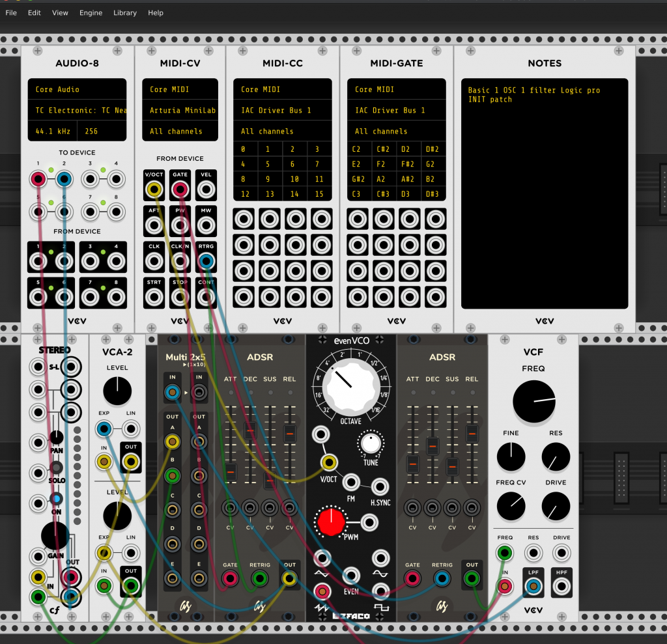The height and width of the screenshot is (644, 667).
Task: Select the evenVCO sine wave output jack
Action: click(380, 558)
